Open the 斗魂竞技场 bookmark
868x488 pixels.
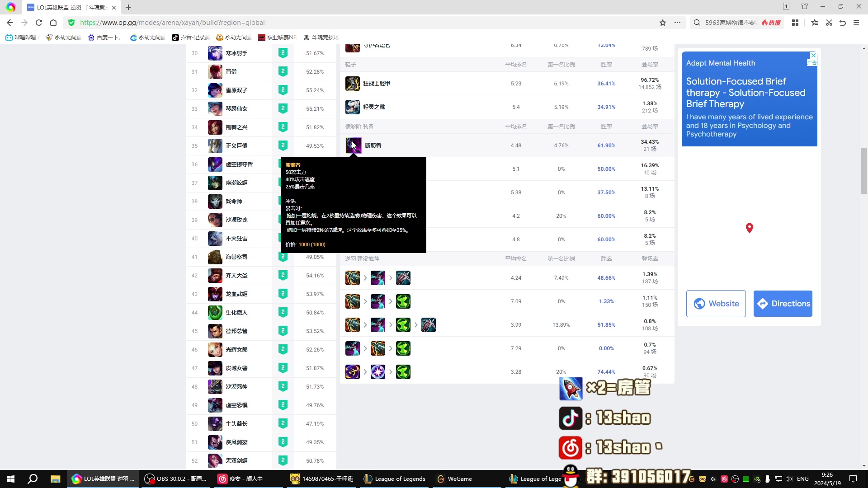click(x=321, y=38)
